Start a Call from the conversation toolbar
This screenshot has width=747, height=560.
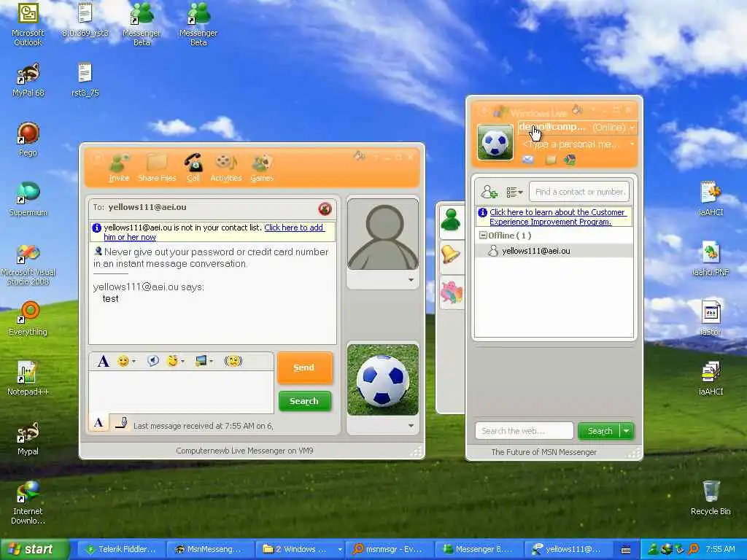[193, 168]
